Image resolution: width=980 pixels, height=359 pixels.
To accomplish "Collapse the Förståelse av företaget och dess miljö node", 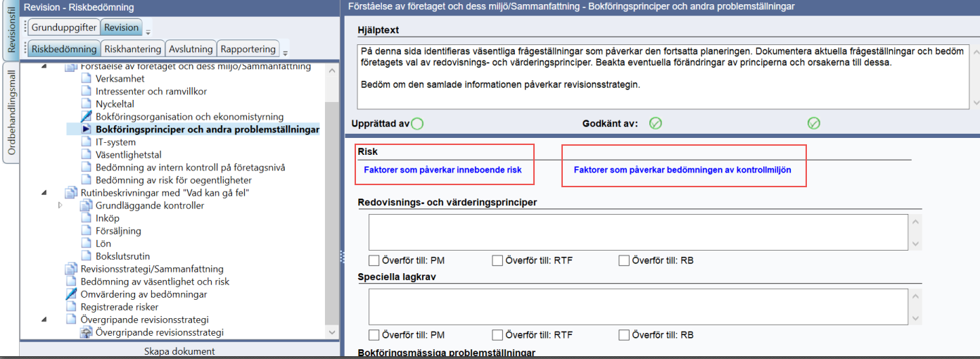I will [x=45, y=67].
